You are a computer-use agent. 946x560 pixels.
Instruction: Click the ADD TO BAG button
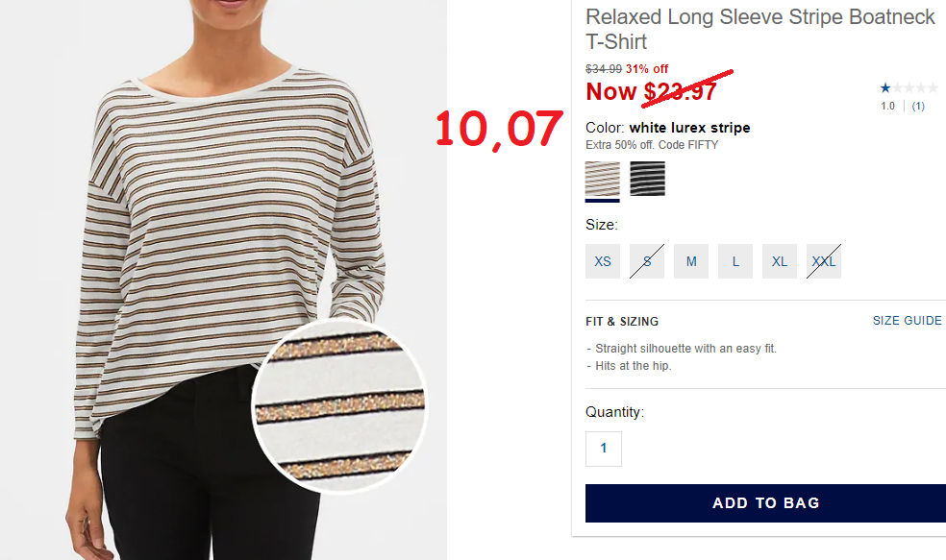[765, 502]
